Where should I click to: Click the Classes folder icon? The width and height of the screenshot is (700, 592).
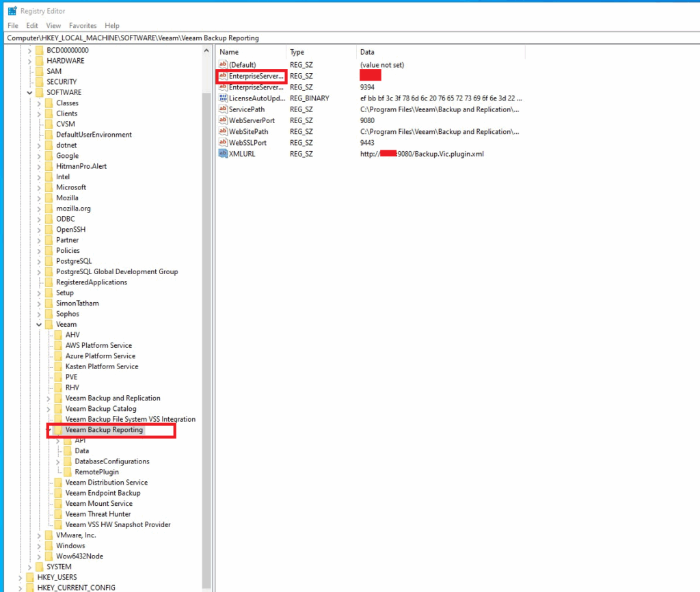49,103
